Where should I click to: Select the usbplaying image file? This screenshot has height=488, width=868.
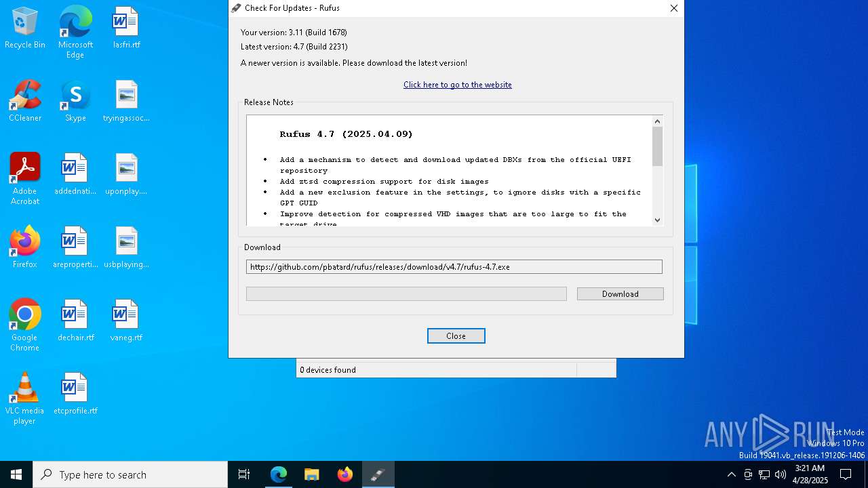126,248
